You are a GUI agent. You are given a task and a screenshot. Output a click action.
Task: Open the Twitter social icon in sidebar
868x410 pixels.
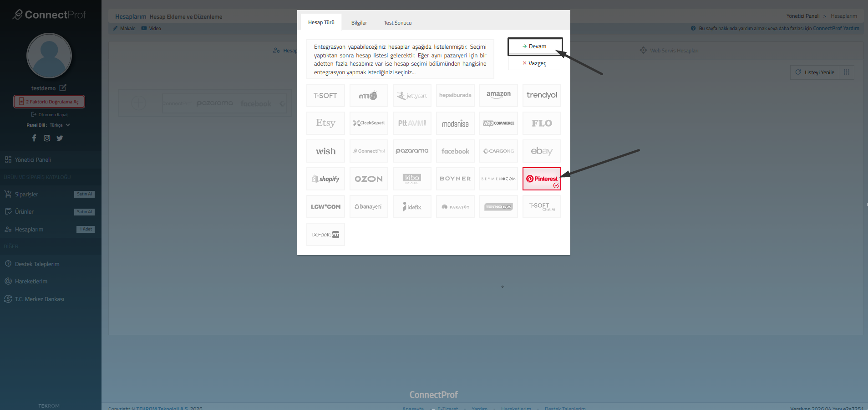pyautogui.click(x=60, y=138)
